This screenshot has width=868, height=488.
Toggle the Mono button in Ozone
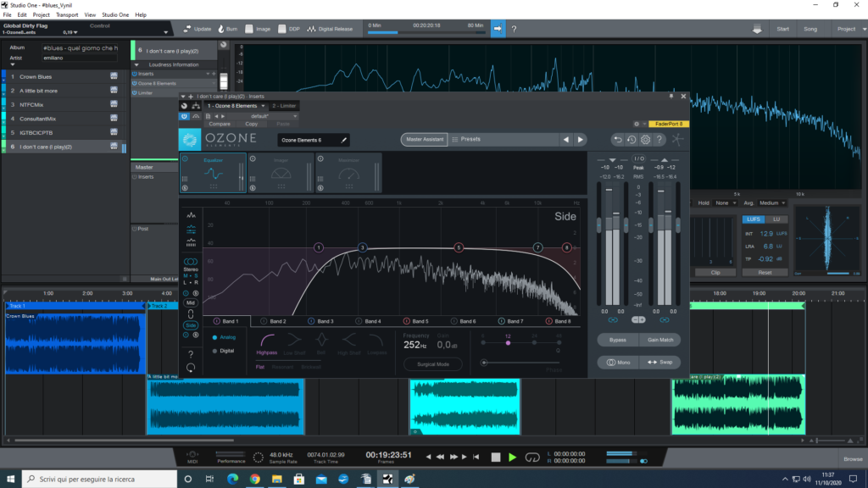coord(618,363)
